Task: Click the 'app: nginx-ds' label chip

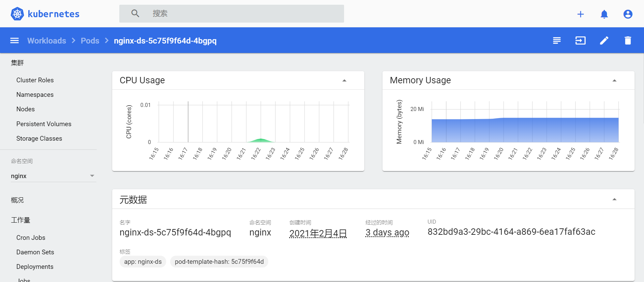Action: point(143,262)
